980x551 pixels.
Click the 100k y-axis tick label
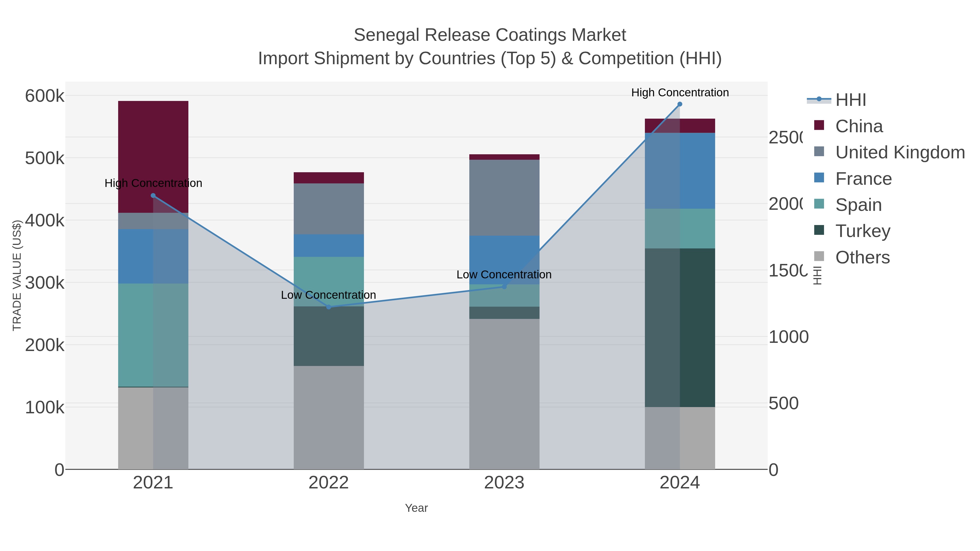pyautogui.click(x=45, y=408)
